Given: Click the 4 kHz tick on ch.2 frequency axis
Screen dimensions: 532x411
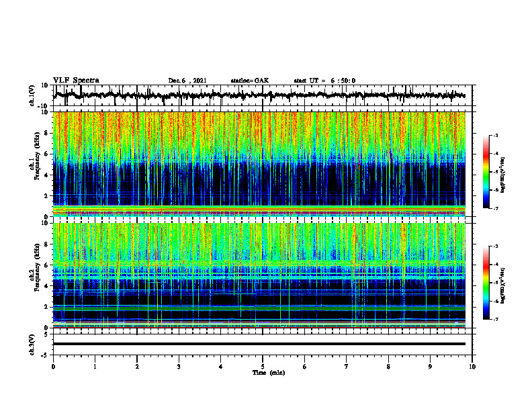Looking at the screenshot, I should pyautogui.click(x=46, y=286).
